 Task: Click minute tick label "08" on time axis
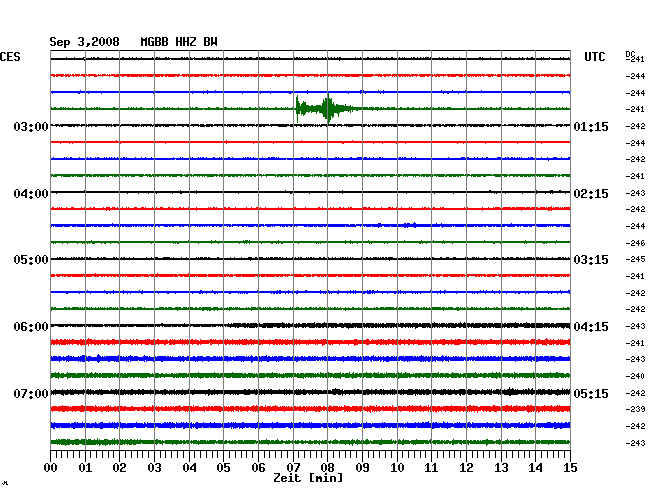[x=327, y=467]
